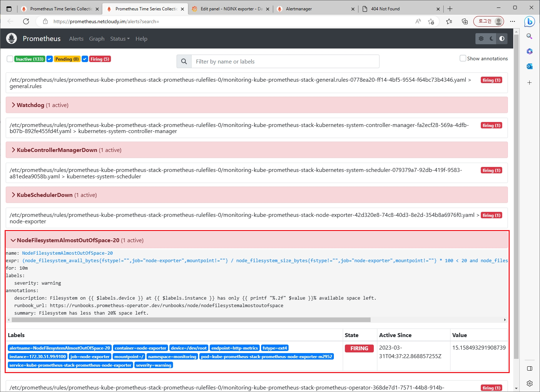Click the device=/dev/root label badge

pyautogui.click(x=189, y=348)
